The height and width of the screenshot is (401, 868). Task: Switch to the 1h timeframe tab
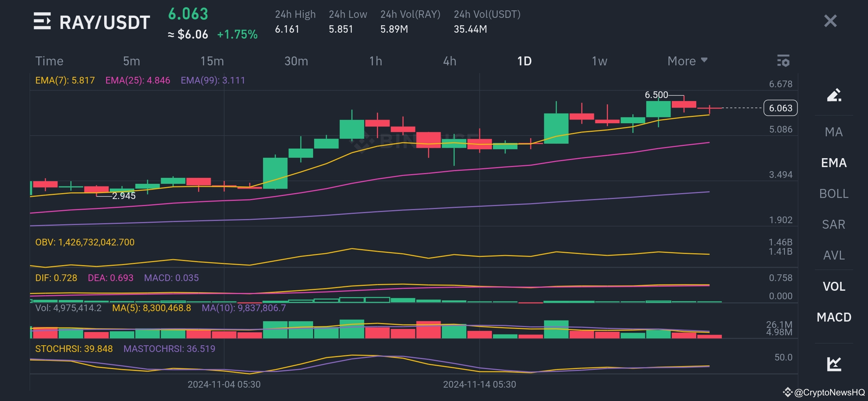375,61
